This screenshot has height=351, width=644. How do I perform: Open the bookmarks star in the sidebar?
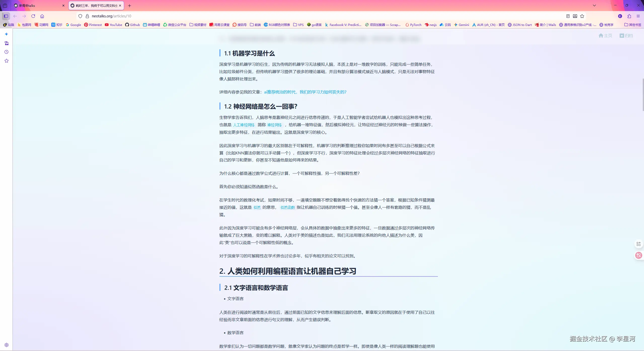tap(7, 61)
